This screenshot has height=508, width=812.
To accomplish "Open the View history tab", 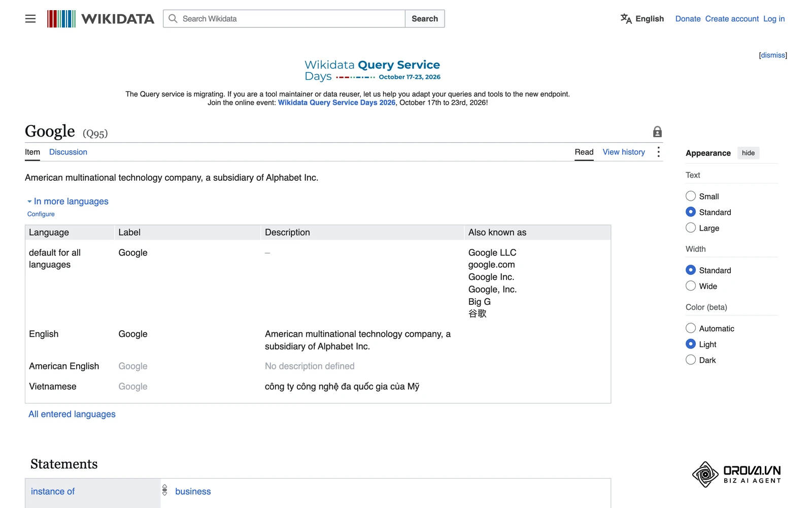I will point(624,152).
